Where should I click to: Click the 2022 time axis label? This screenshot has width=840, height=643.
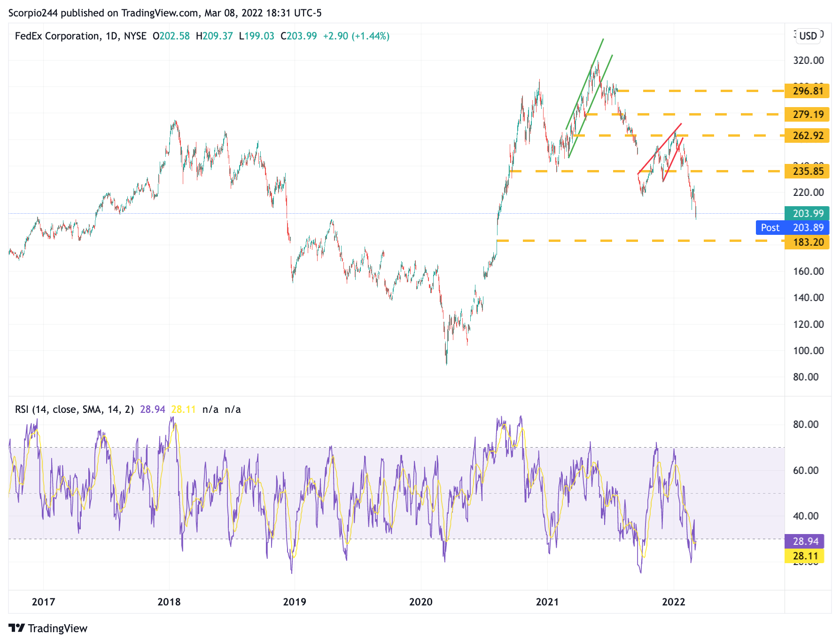pyautogui.click(x=674, y=602)
